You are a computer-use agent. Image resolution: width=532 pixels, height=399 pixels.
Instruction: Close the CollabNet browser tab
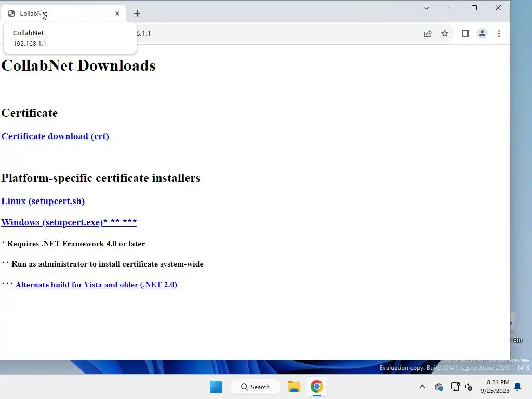pos(117,14)
